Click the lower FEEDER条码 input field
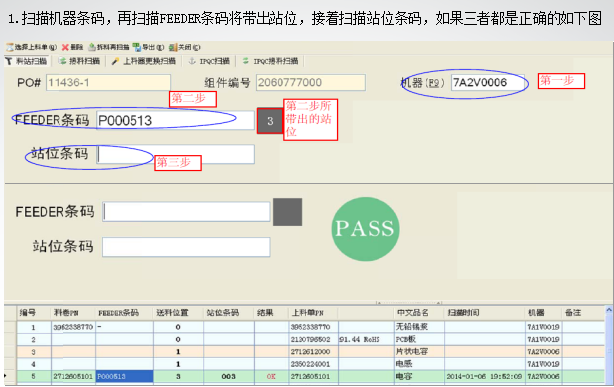614x387 pixels. pos(186,212)
